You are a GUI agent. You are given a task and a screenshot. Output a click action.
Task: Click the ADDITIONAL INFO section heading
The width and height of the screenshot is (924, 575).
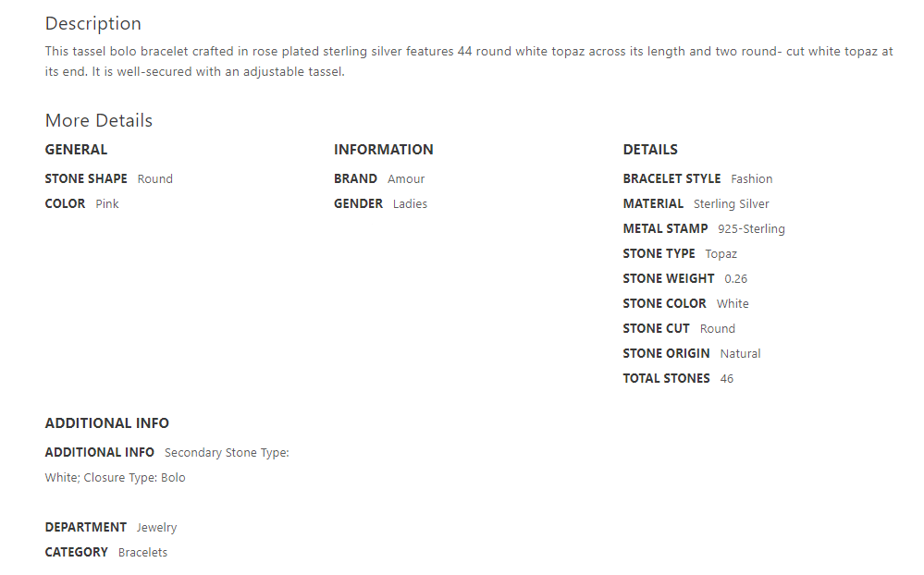107,423
